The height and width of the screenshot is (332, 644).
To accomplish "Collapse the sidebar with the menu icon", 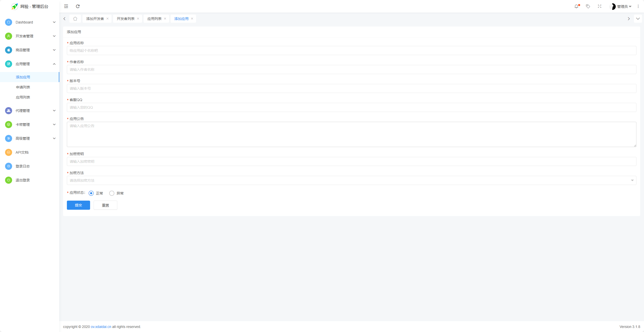I will (66, 6).
